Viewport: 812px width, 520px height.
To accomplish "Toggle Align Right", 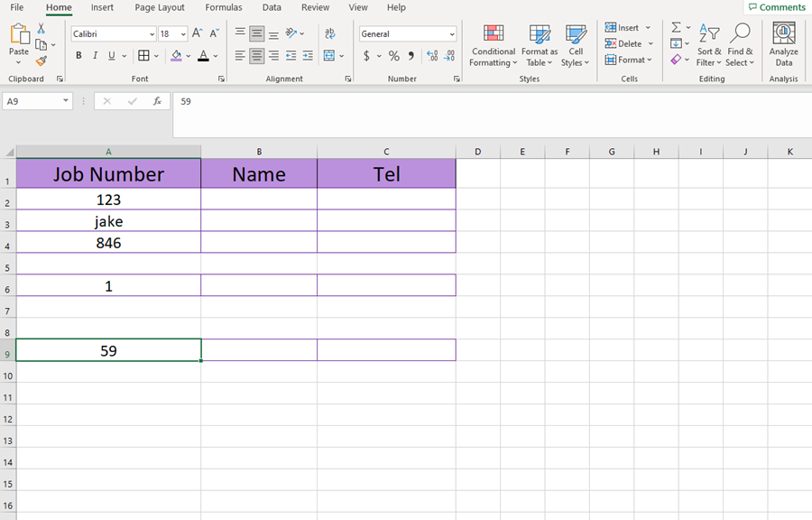I will 273,55.
